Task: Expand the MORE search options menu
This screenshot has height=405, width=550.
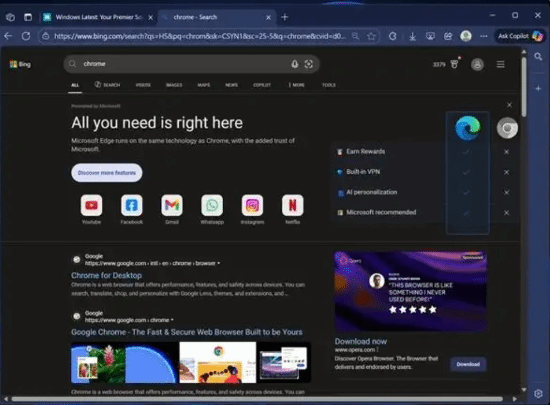Action: pyautogui.click(x=297, y=85)
